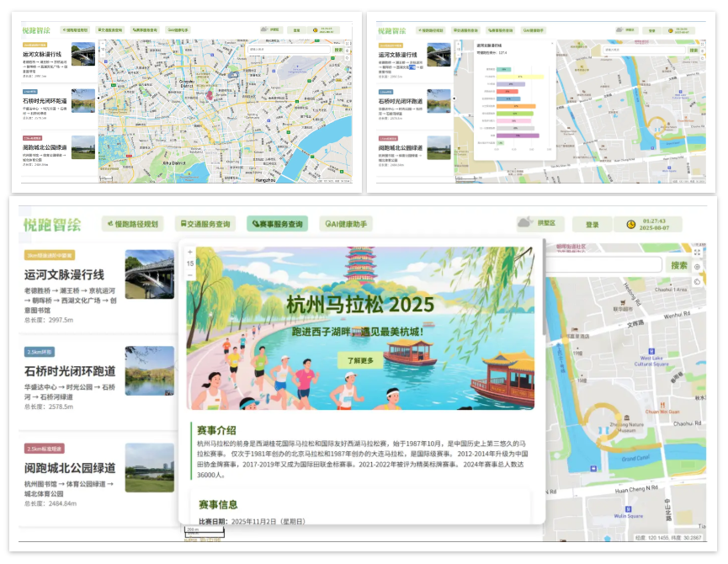Viewport: 728px width, 564px height.
Task: Click large 搜索 button in marathon screenshot
Action: click(x=678, y=265)
